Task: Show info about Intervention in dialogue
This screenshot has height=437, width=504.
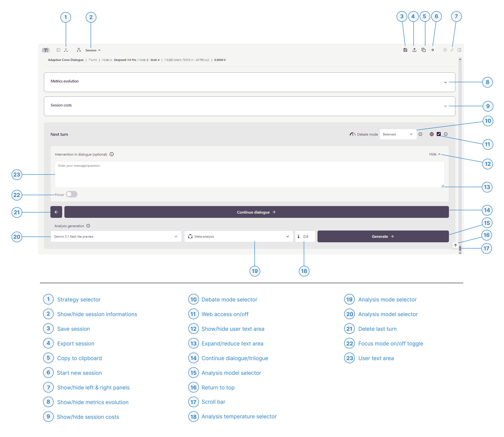Action: (111, 154)
